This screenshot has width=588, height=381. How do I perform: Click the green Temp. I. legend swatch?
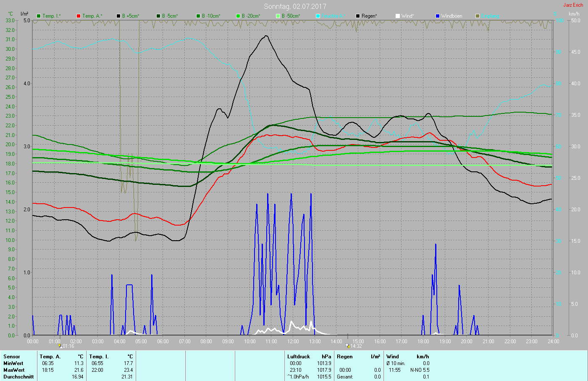(x=39, y=16)
